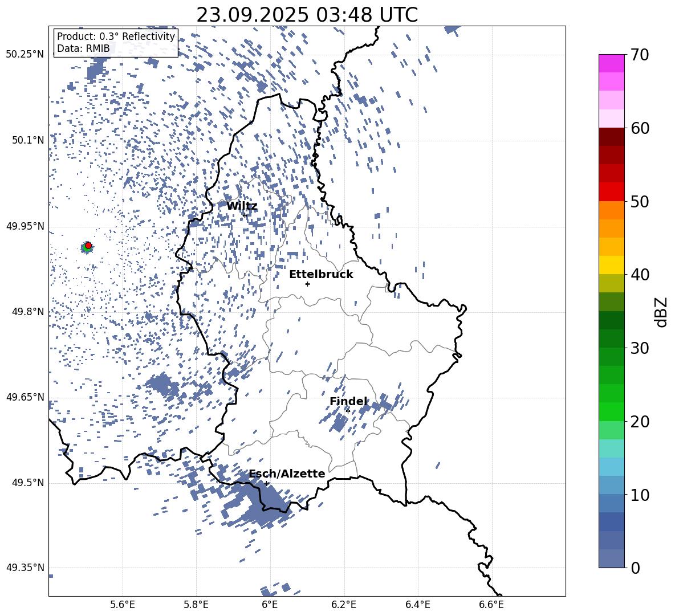Click the 30 tick on colorbar
This screenshot has height=616, width=675.
tap(640, 348)
